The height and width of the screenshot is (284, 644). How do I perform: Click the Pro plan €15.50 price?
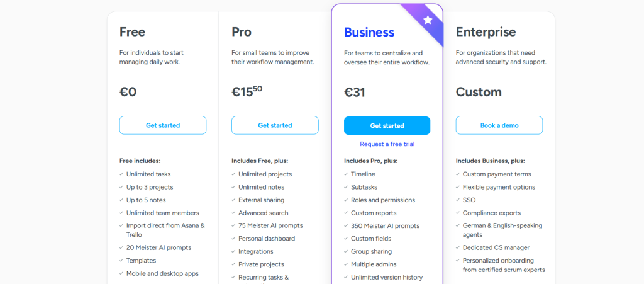pyautogui.click(x=247, y=92)
